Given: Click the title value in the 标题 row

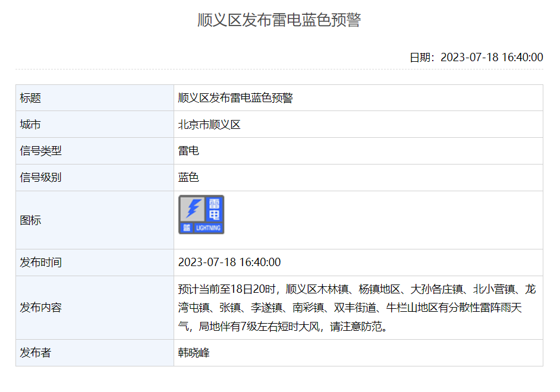Looking at the screenshot, I should tap(235, 98).
